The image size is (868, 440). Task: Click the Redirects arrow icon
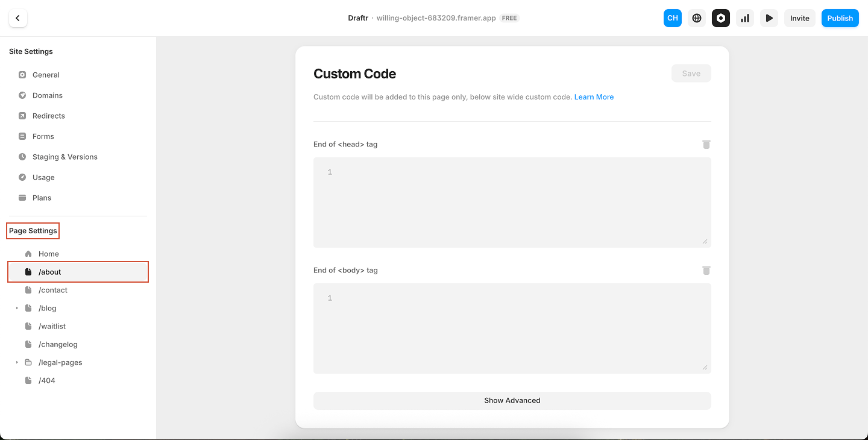pyautogui.click(x=22, y=116)
